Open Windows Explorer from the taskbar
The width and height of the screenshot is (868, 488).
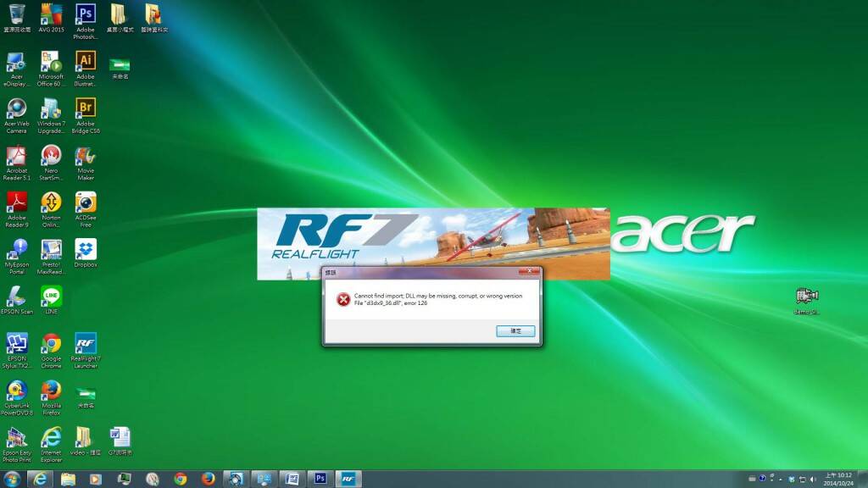tap(68, 479)
